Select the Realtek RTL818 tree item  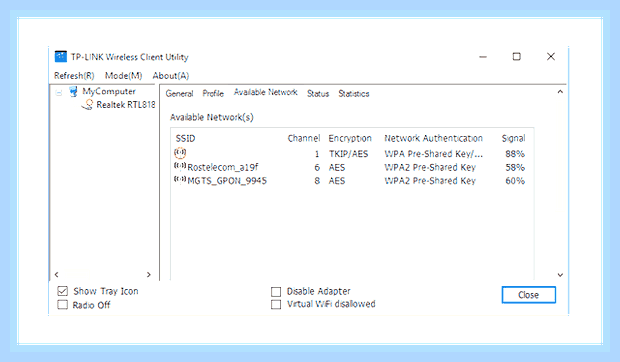126,105
